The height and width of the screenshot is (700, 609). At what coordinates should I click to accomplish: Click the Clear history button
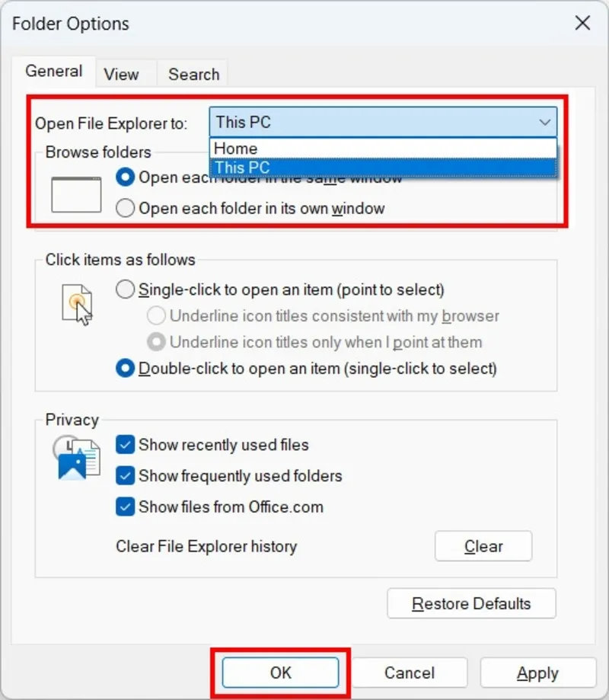[483, 546]
